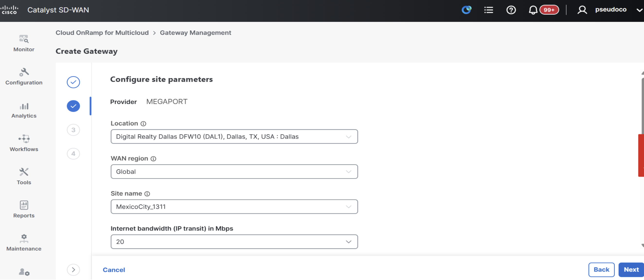
Task: Click the Cloud OnRamp for Multicloud breadcrumb
Action: click(x=102, y=33)
